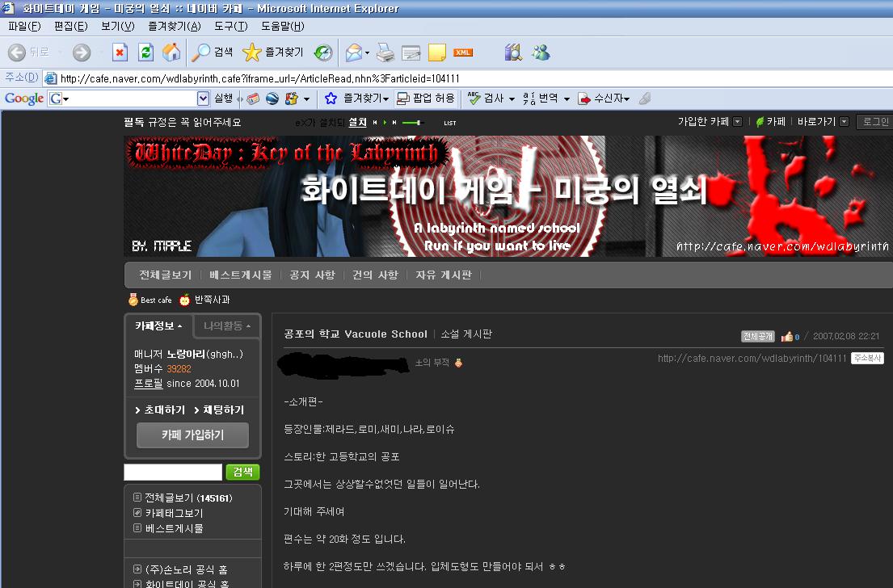
Task: Click the thumbs-up recommend icon
Action: click(x=787, y=337)
